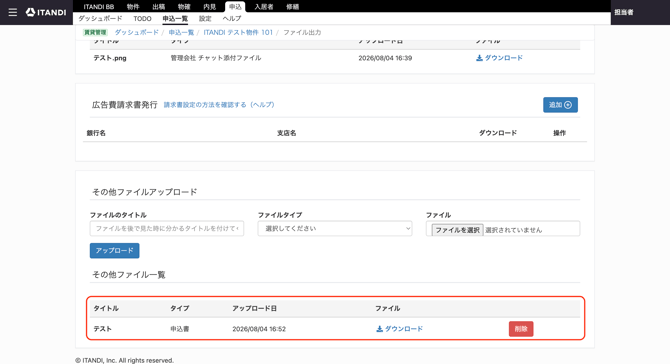Open the ITANDI BB top tab
Screen dimensions: 670x364
click(x=99, y=6)
